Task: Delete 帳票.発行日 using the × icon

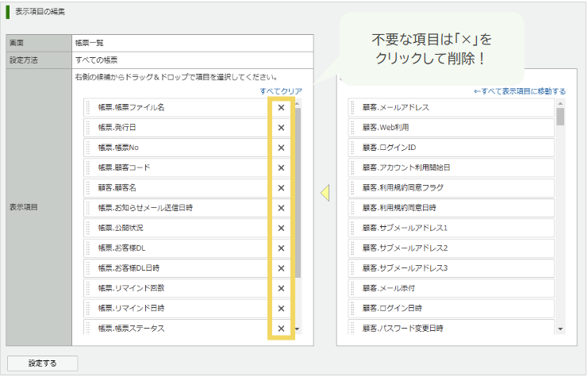Action: pyautogui.click(x=281, y=127)
